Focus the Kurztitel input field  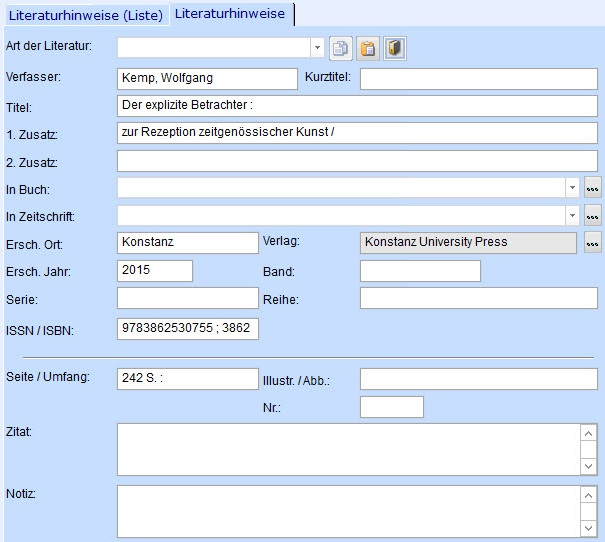pyautogui.click(x=479, y=79)
